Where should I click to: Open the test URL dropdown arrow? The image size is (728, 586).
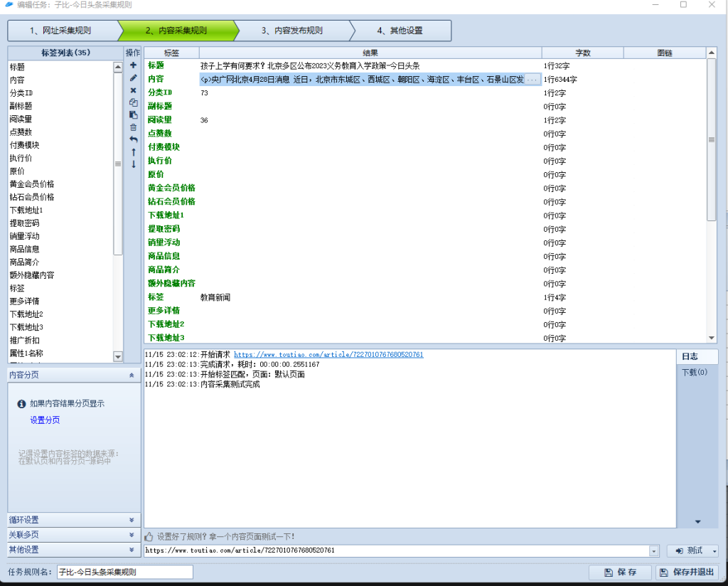pos(653,551)
